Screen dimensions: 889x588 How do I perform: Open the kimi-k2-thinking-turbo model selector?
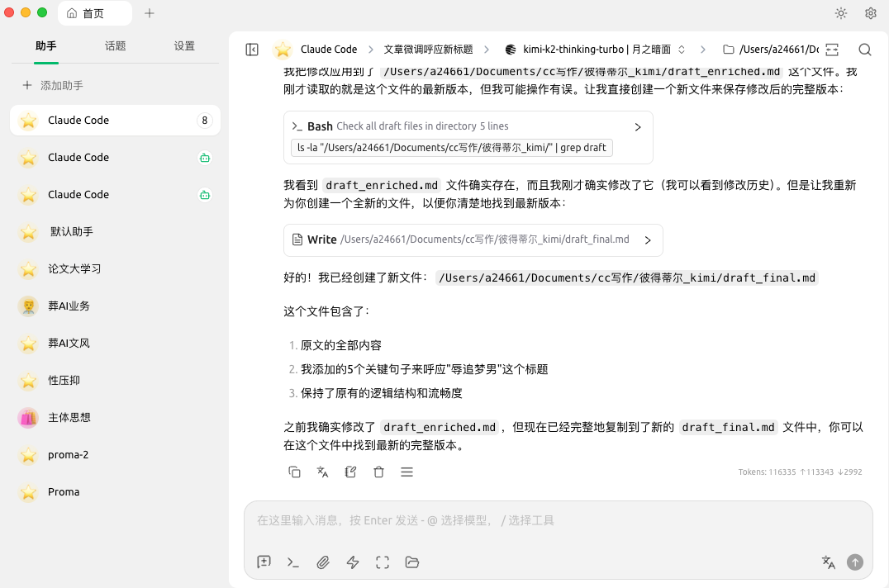[595, 50]
